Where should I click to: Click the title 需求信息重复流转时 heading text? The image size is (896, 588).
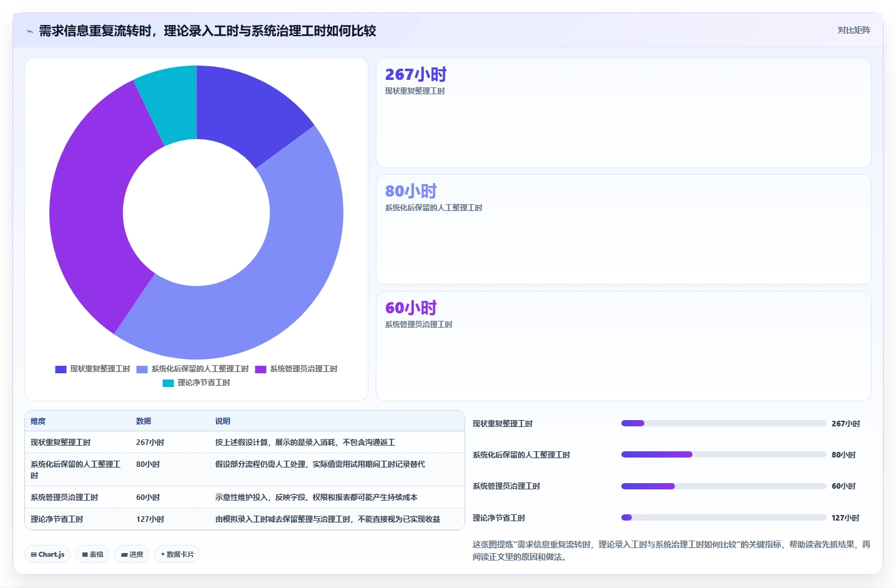pyautogui.click(x=207, y=31)
